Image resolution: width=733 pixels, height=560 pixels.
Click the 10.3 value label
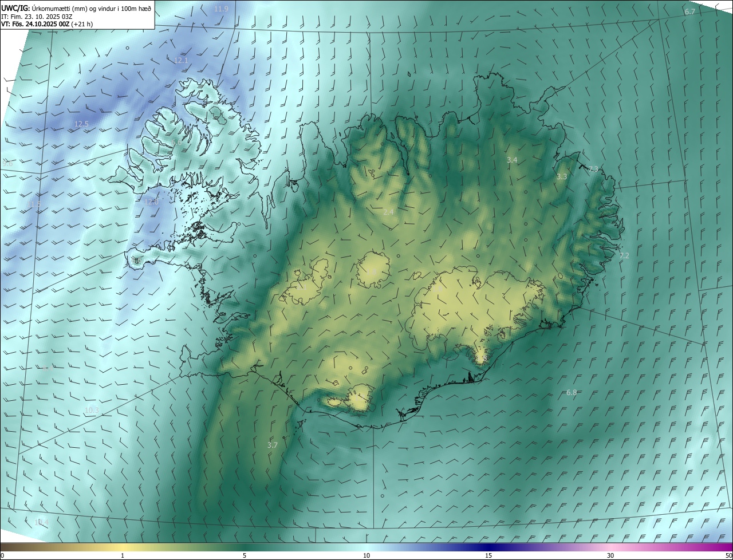92,411
